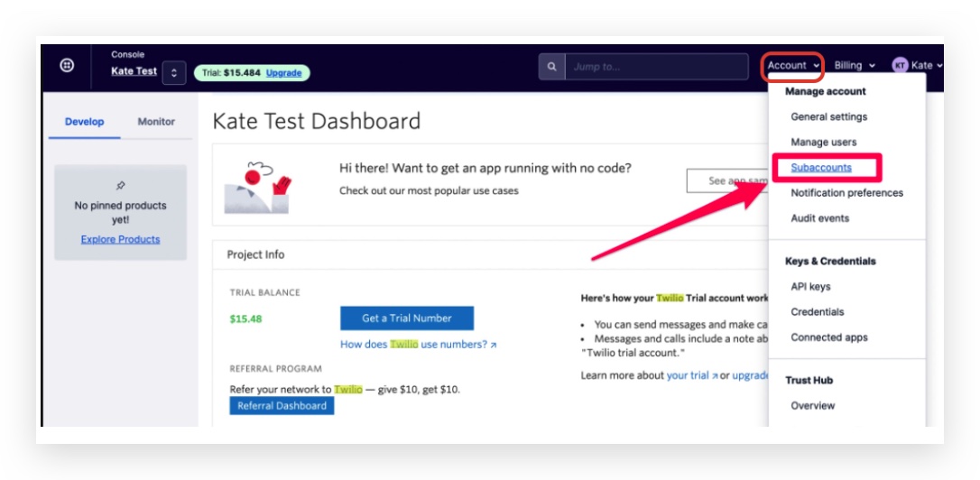Open the Kate Test account switcher arrows
The image size is (980, 480).
coord(174,73)
